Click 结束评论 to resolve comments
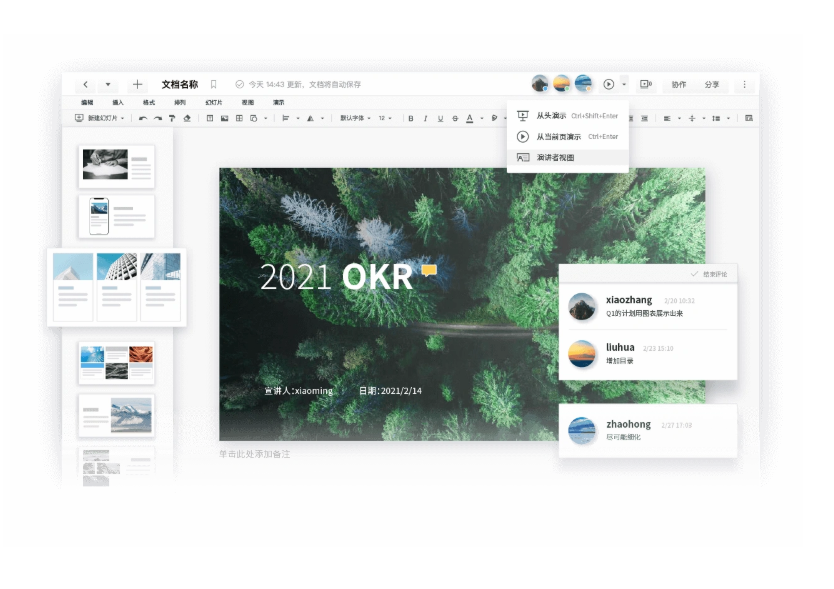 710,274
